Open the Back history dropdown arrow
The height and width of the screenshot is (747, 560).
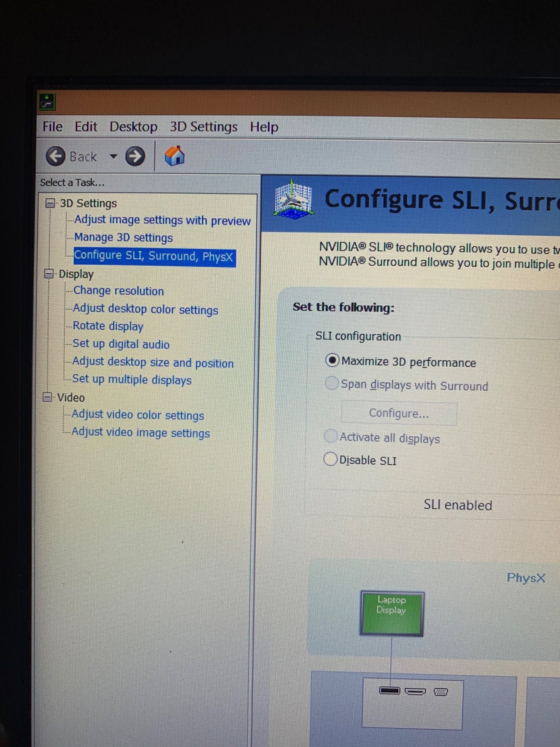pyautogui.click(x=113, y=156)
